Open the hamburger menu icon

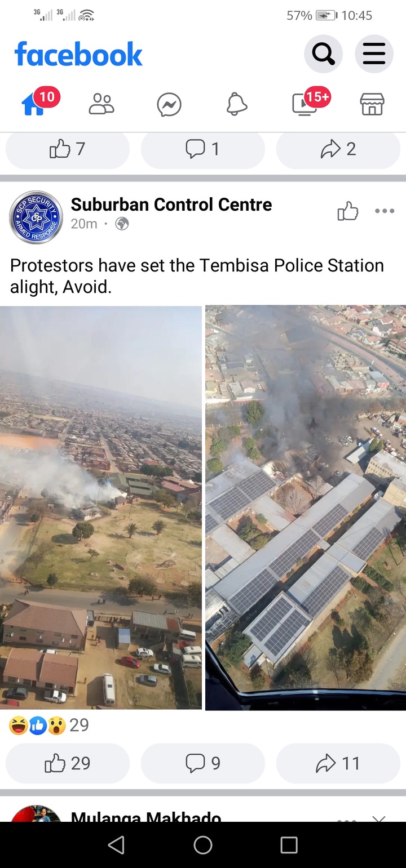(374, 54)
